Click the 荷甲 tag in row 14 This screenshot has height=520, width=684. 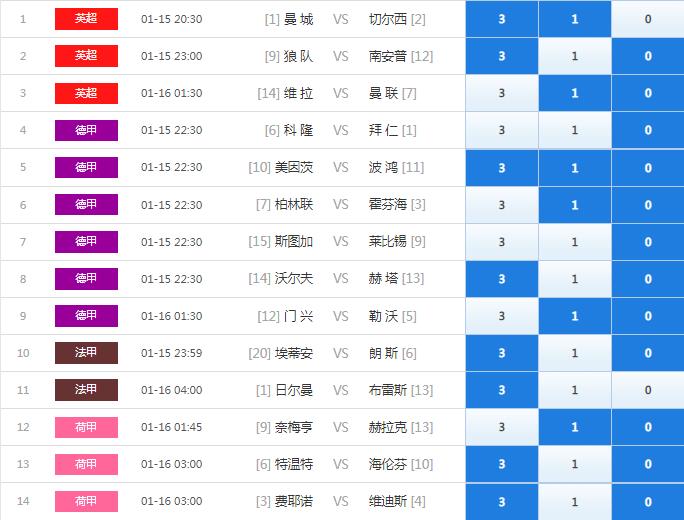pyautogui.click(x=86, y=501)
